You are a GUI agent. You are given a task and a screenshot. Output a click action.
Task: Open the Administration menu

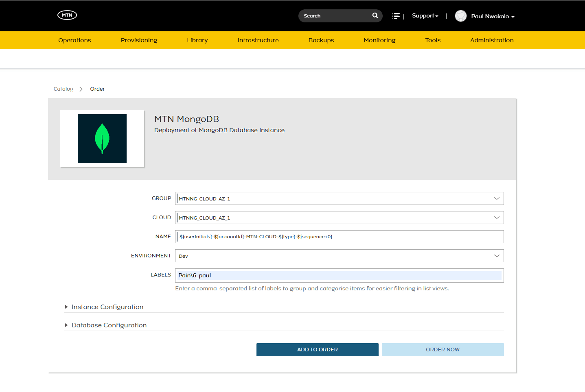coord(492,40)
